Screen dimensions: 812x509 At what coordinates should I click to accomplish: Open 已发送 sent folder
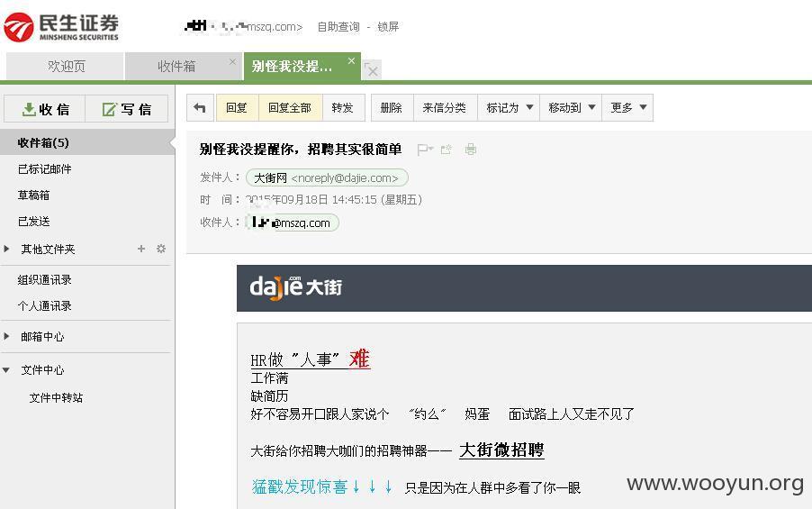(33, 222)
